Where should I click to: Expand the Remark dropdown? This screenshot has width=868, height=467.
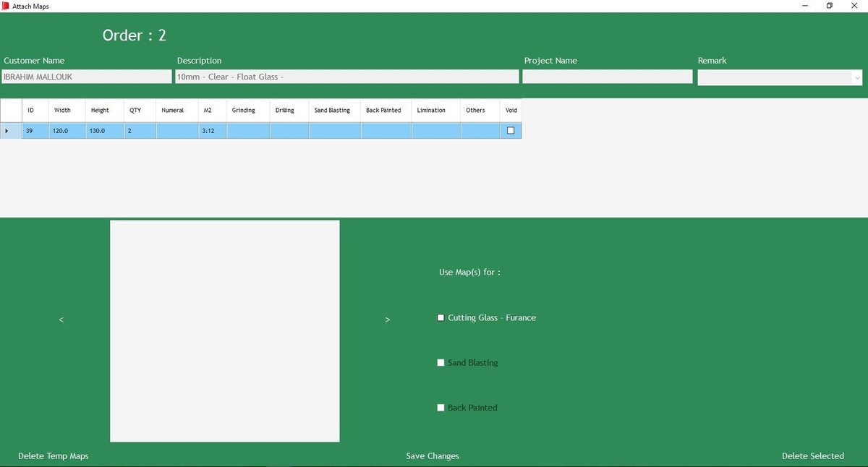857,77
